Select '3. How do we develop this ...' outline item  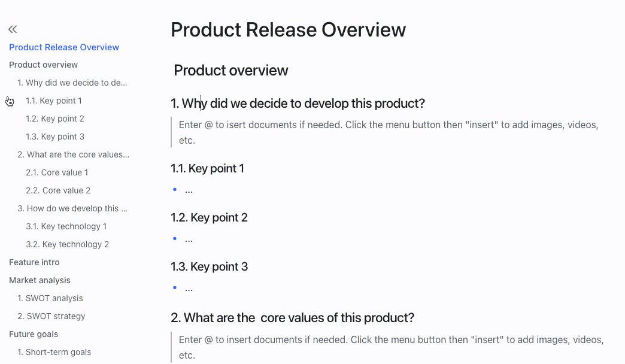pos(72,208)
